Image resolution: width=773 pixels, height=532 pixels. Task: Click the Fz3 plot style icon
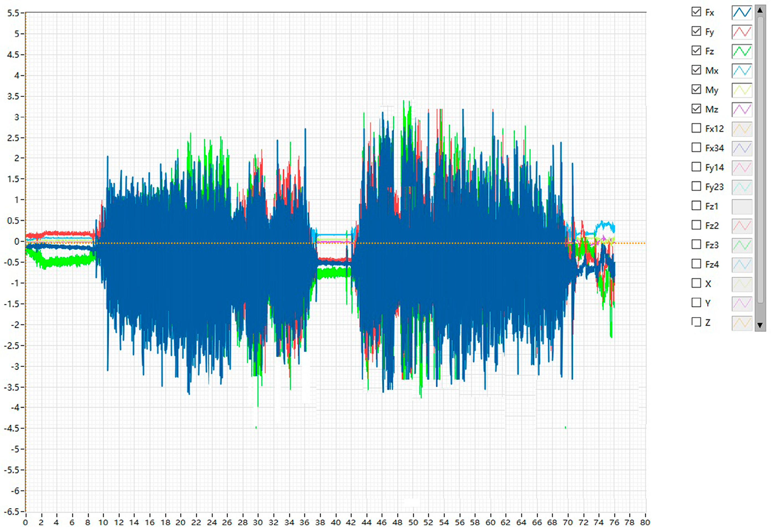point(742,245)
